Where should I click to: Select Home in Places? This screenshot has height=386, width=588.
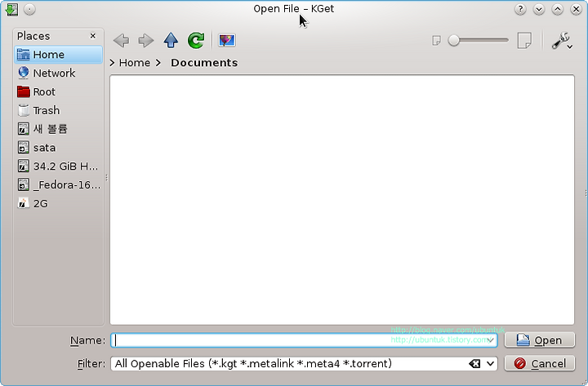click(x=59, y=55)
